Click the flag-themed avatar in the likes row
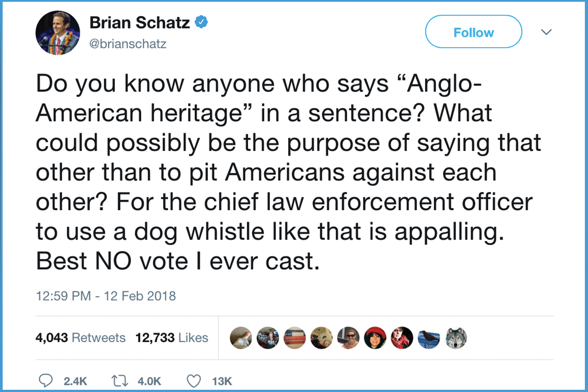This screenshot has width=588, height=392. pyautogui.click(x=294, y=338)
